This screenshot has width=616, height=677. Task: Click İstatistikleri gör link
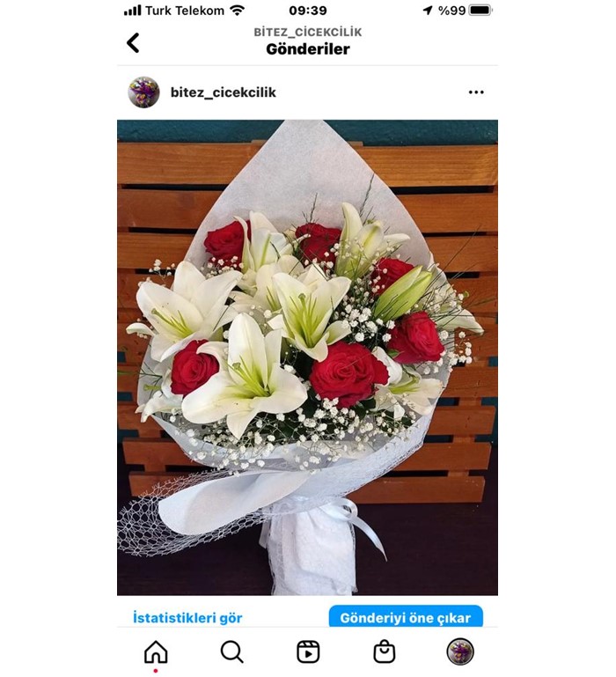click(187, 617)
